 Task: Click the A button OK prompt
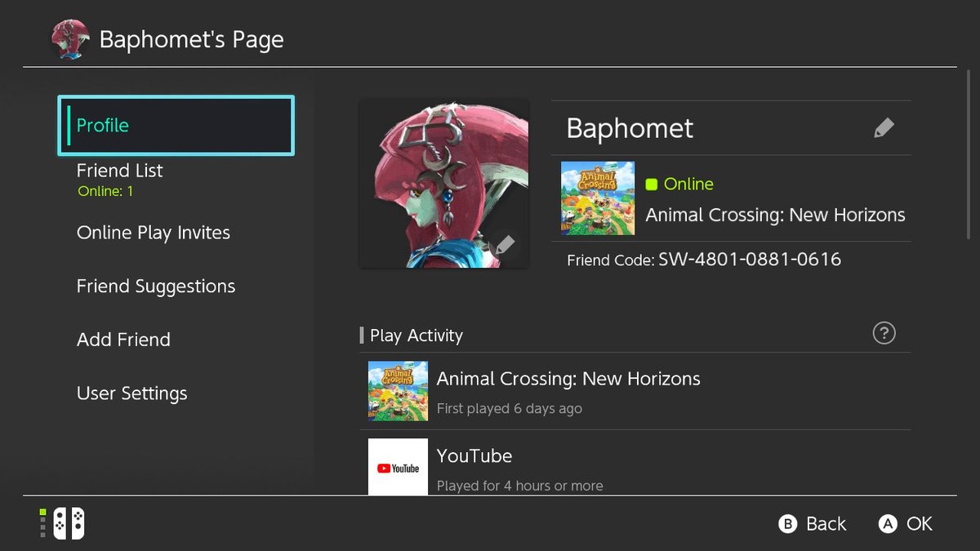pyautogui.click(x=905, y=524)
